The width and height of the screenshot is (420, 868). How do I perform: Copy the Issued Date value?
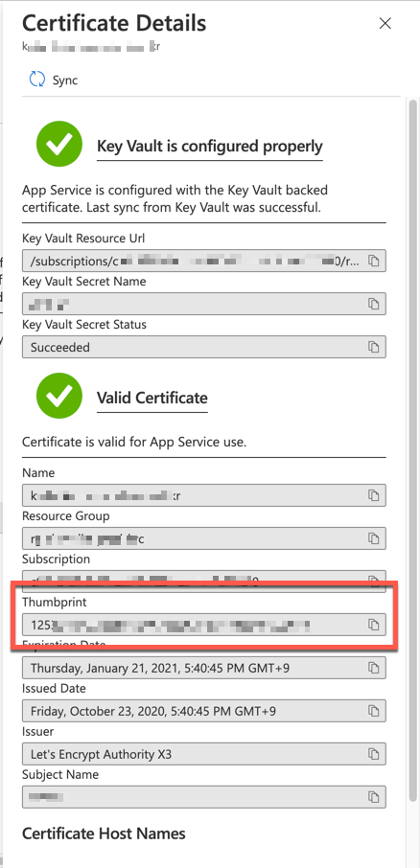tap(373, 711)
